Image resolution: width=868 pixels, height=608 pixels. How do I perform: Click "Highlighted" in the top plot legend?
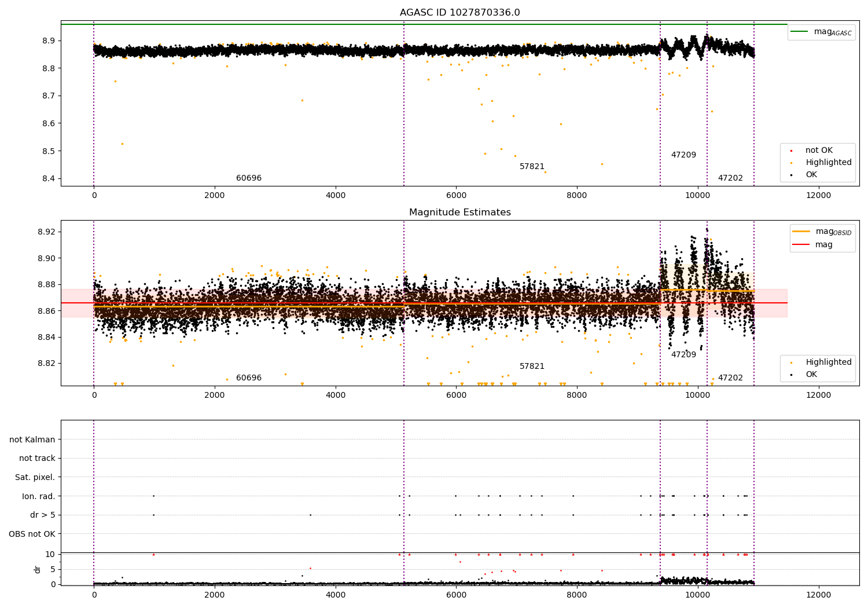pyautogui.click(x=829, y=163)
